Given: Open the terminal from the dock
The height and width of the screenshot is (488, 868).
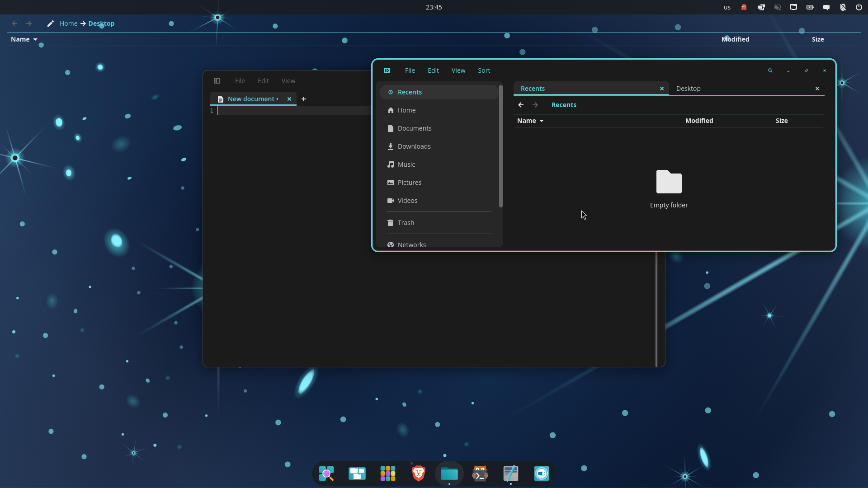Looking at the screenshot, I should [480, 474].
